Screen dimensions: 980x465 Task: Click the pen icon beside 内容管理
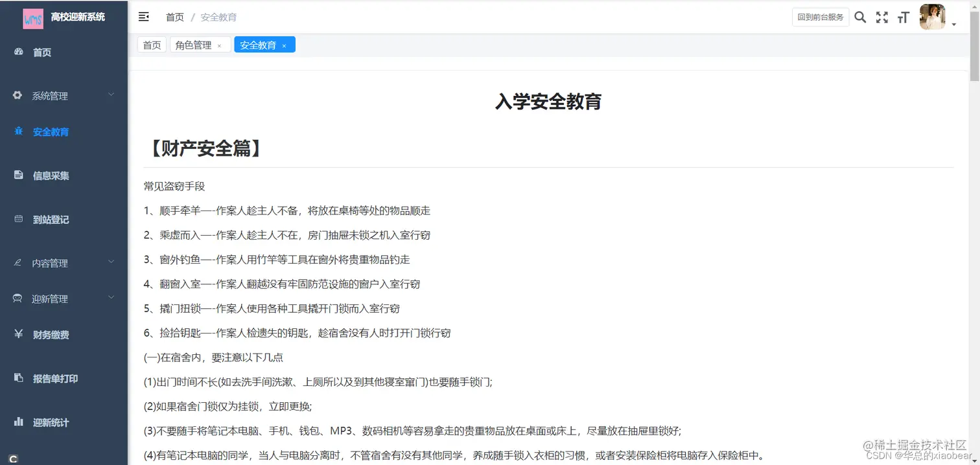coord(18,262)
